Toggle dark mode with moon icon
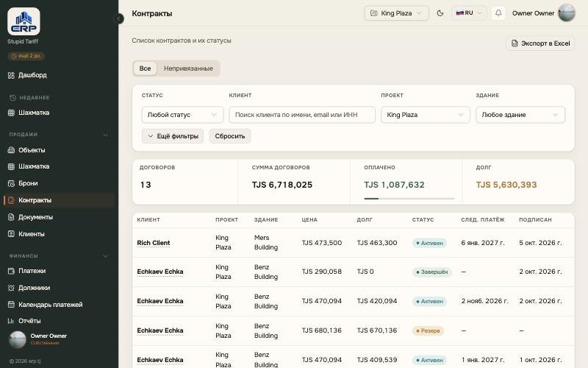 [x=440, y=13]
